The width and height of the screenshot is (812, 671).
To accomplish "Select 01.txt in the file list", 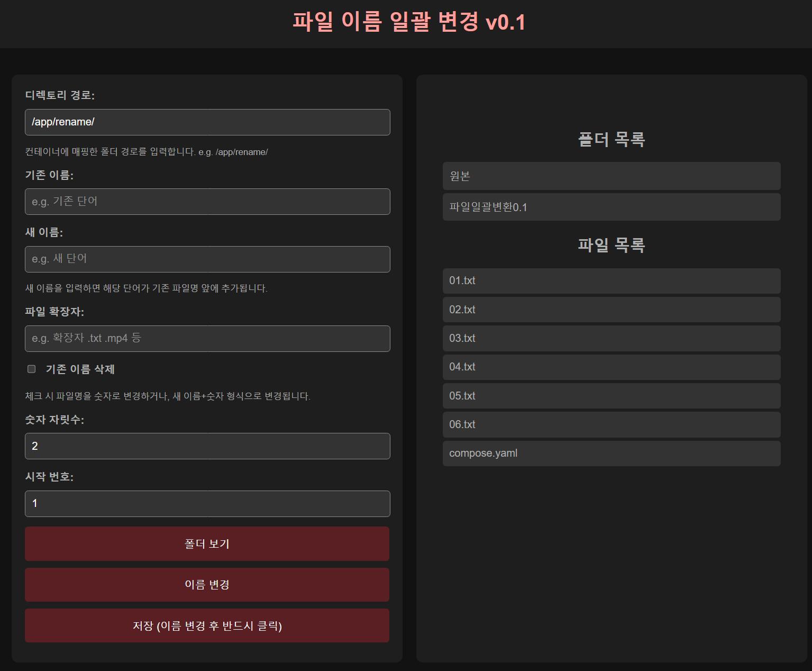I will tap(611, 281).
